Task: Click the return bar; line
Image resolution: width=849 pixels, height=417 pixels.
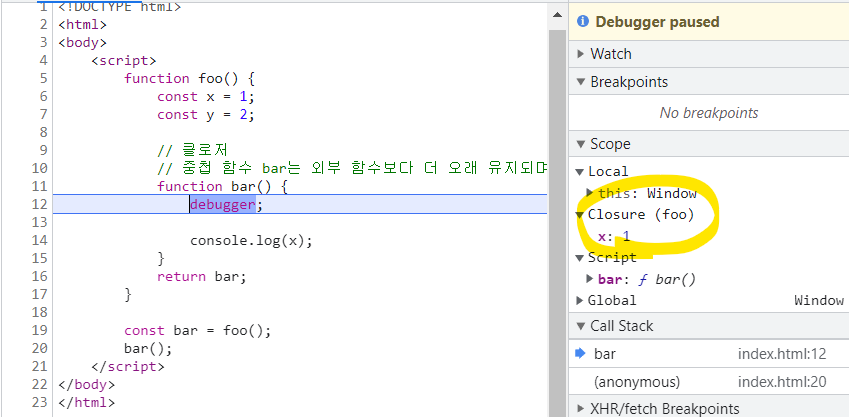Action: [x=201, y=277]
